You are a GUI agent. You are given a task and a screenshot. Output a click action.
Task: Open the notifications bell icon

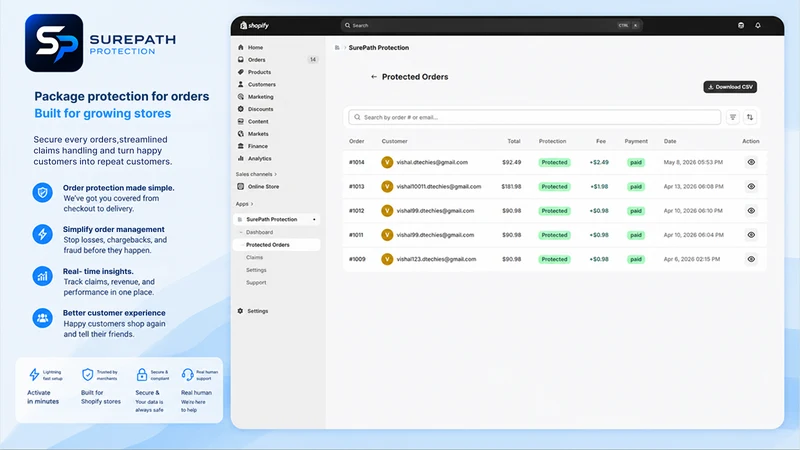pyautogui.click(x=758, y=26)
